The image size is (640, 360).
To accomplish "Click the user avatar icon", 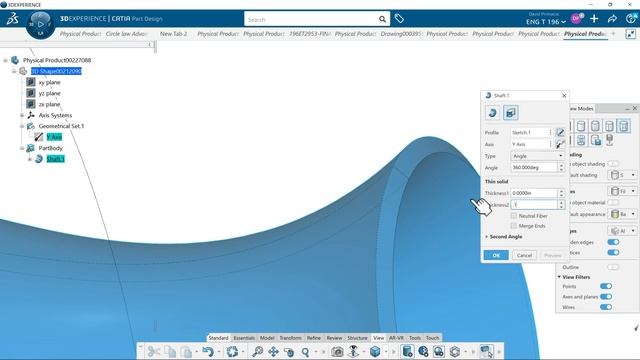I will (576, 18).
